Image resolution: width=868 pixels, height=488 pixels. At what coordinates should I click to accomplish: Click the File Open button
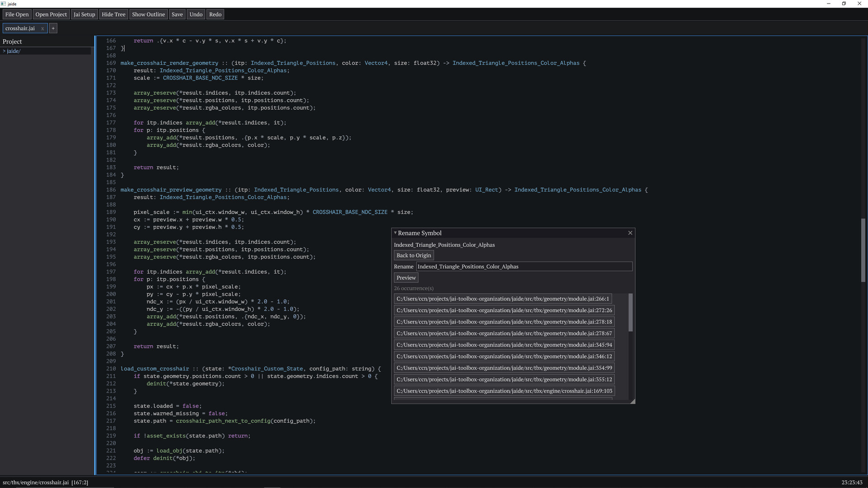coord(17,14)
